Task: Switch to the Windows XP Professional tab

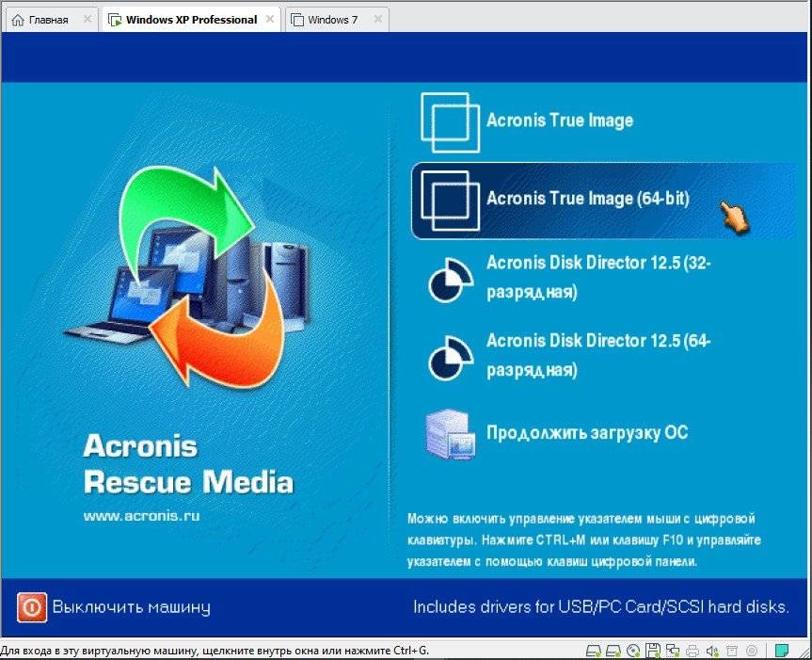Action: click(x=192, y=20)
